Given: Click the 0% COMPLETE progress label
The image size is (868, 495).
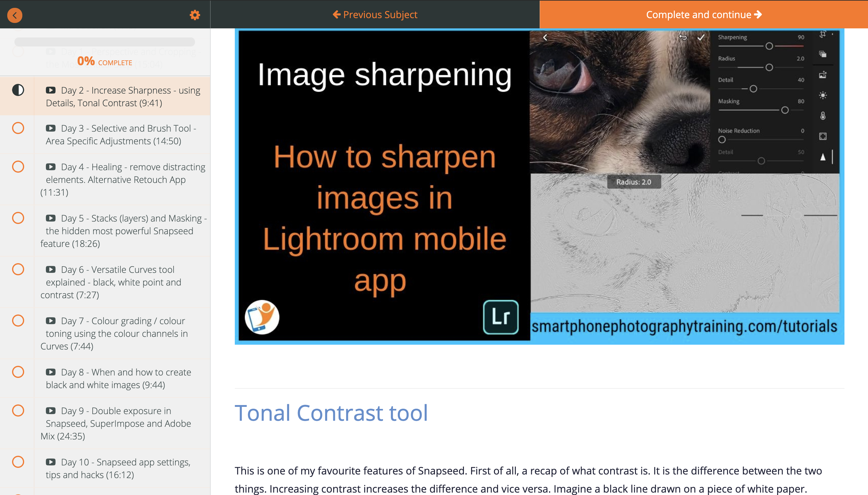Looking at the screenshot, I should pos(105,62).
